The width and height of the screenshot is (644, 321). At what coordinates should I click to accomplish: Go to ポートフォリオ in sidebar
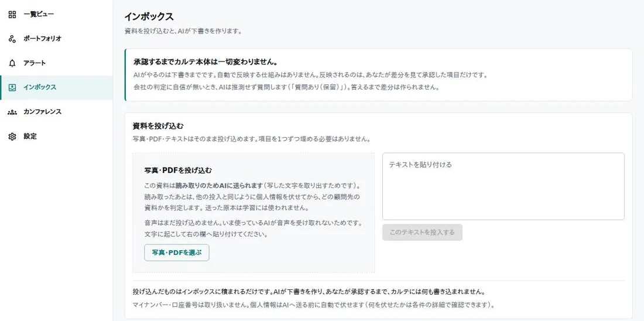(x=56, y=39)
